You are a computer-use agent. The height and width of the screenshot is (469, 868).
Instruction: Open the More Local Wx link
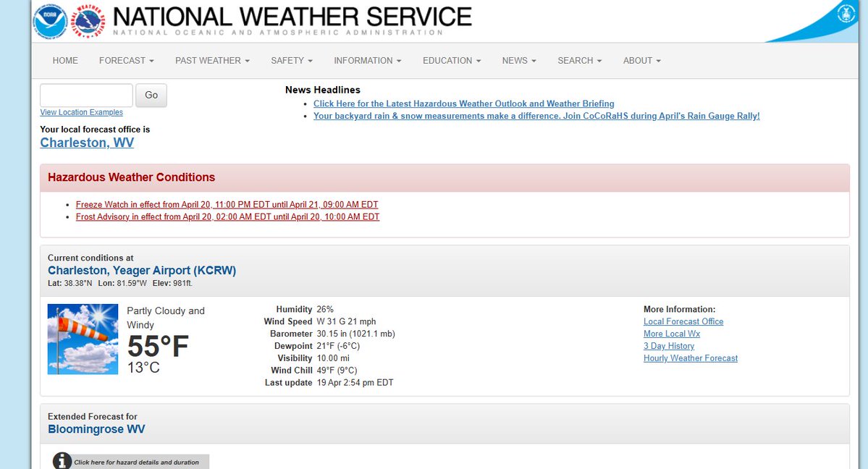tap(672, 334)
